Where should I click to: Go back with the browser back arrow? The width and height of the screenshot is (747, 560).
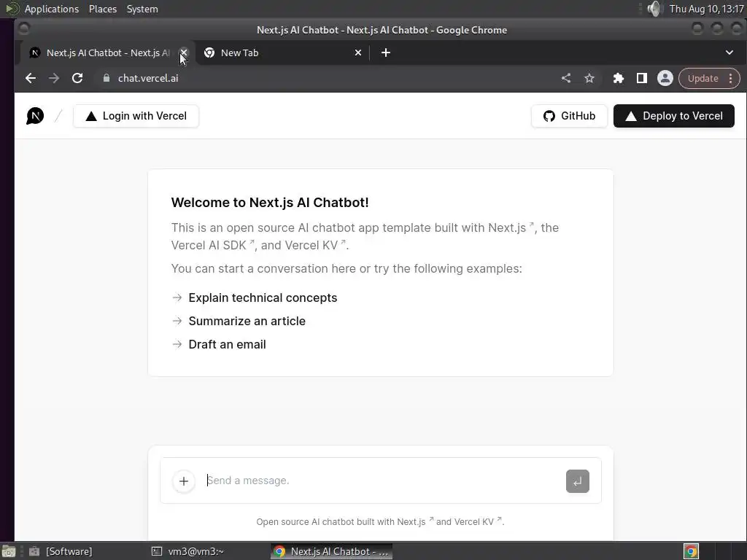coord(31,78)
